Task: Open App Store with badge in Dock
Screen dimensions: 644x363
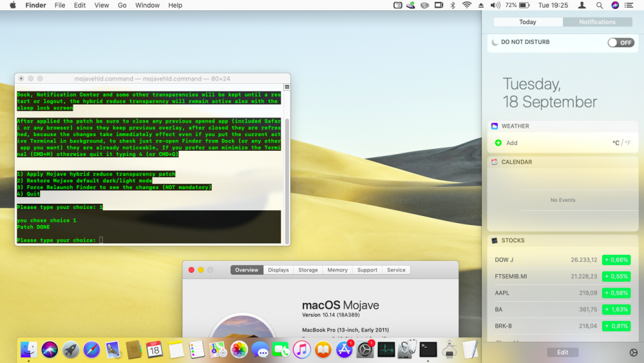Action: (344, 350)
